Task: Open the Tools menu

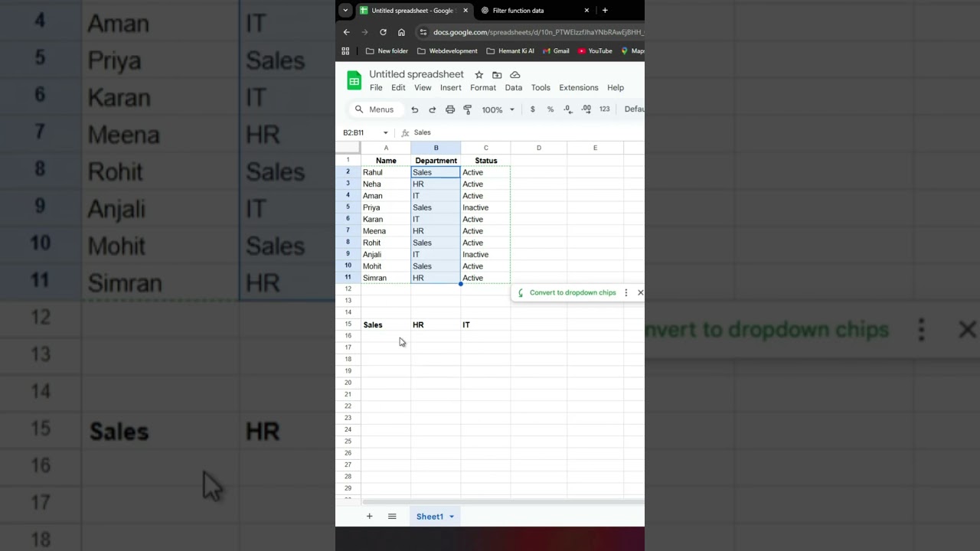Action: point(541,88)
